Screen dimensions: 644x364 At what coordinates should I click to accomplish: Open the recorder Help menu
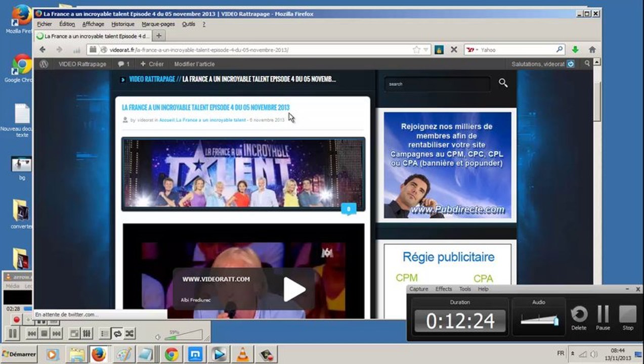483,289
